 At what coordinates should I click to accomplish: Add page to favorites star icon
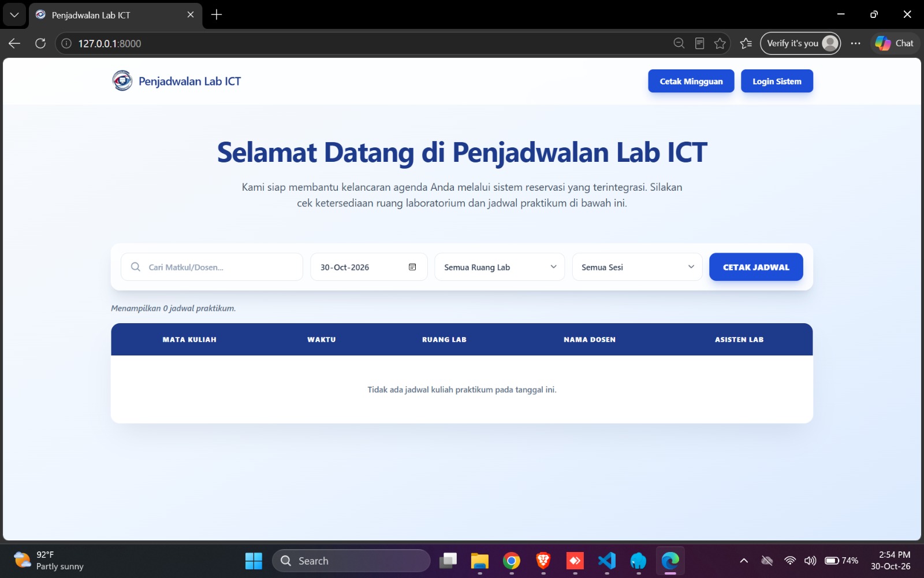tap(720, 43)
